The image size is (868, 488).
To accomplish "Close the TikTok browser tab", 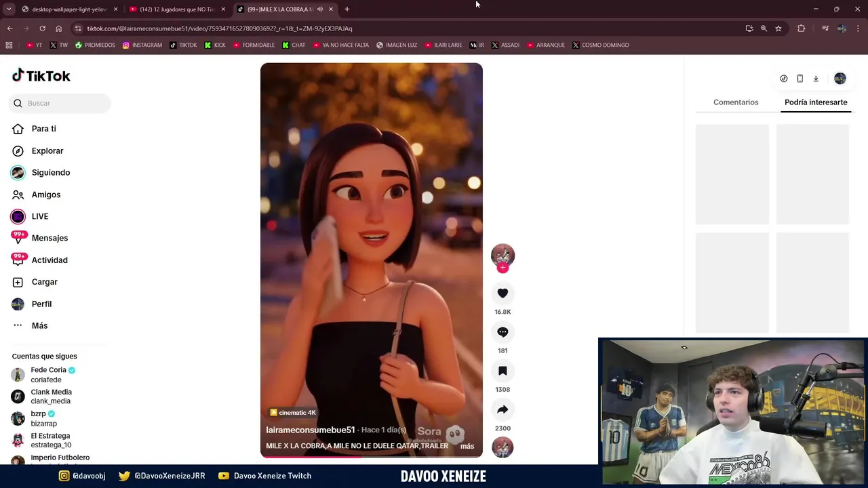I will point(331,9).
